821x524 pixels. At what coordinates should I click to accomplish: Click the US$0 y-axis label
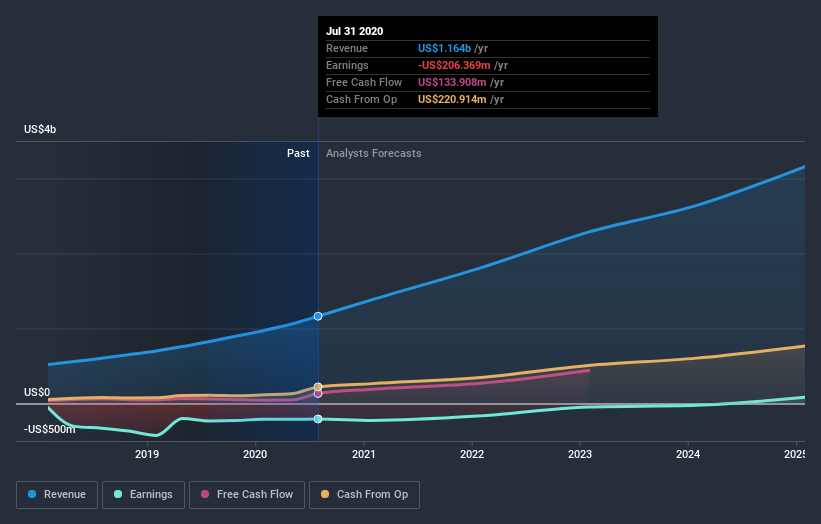point(37,392)
